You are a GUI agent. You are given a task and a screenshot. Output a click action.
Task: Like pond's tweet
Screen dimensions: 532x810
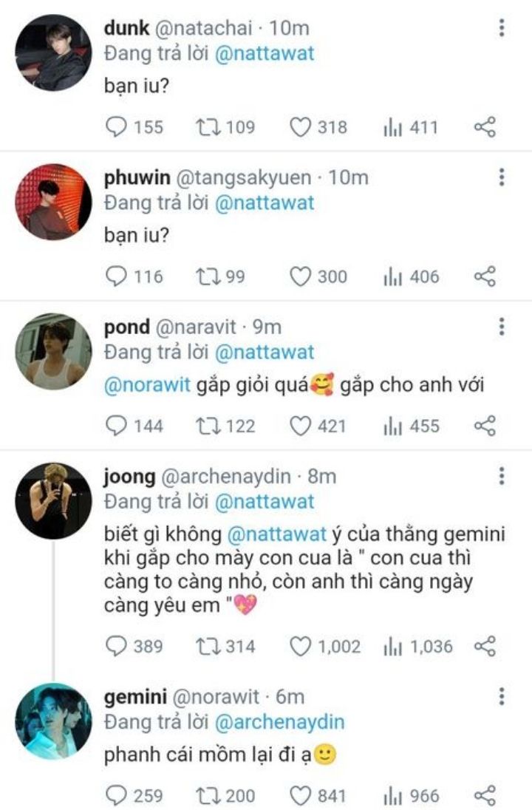pyautogui.click(x=299, y=426)
